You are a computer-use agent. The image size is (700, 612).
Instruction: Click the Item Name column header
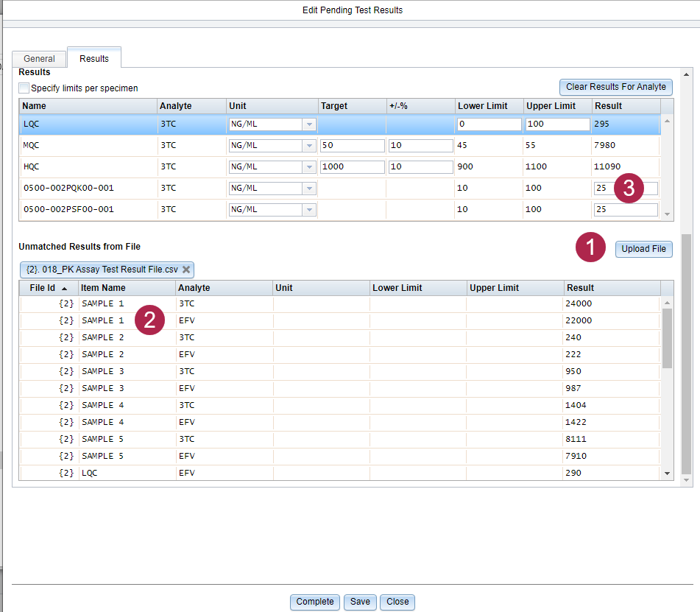tap(127, 288)
